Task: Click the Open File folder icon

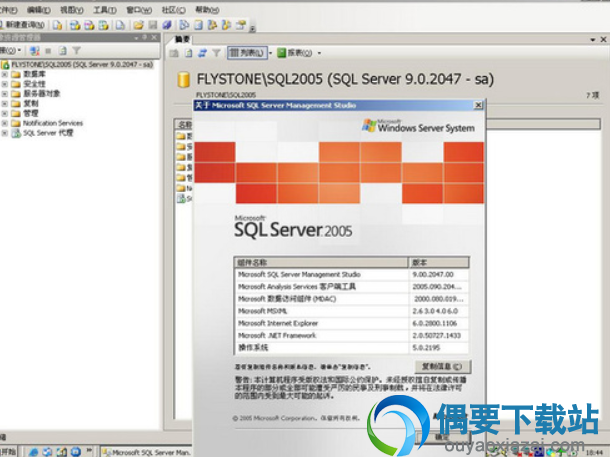Action: [138, 25]
